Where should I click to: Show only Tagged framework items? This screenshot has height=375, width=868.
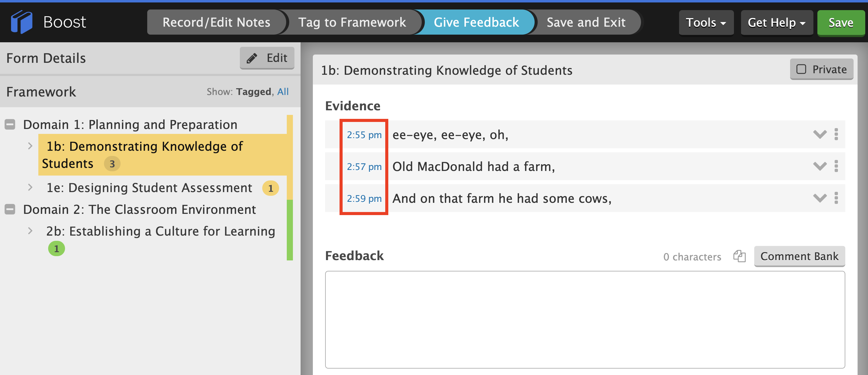253,92
